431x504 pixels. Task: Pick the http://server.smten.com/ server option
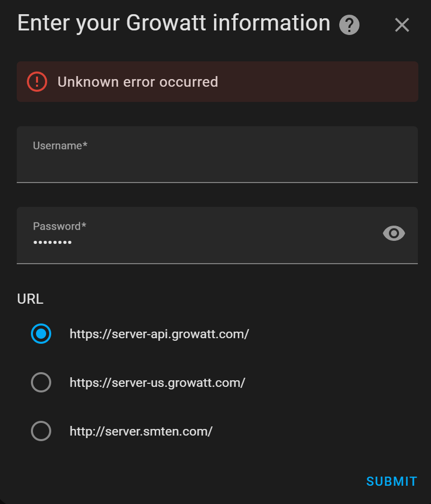tap(41, 431)
